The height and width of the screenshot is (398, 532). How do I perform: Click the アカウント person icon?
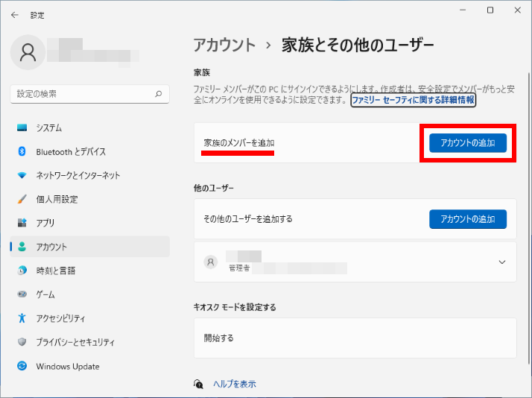22,247
